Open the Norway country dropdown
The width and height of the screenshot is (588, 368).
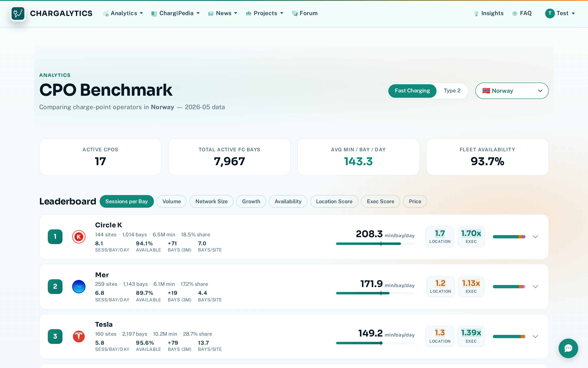[x=512, y=91]
